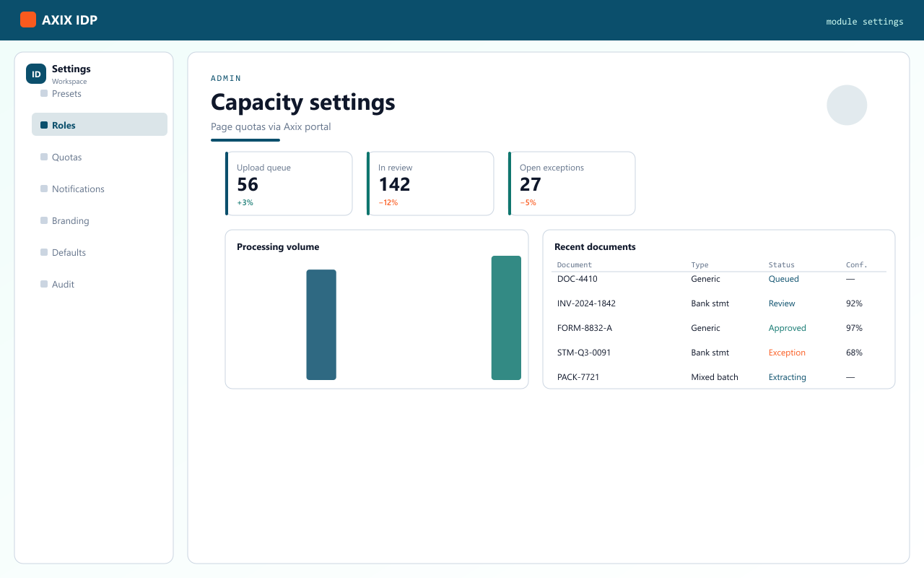Screen dimensions: 924x578
Task: Open the Presets sidebar item
Action: pyautogui.click(x=100, y=93)
